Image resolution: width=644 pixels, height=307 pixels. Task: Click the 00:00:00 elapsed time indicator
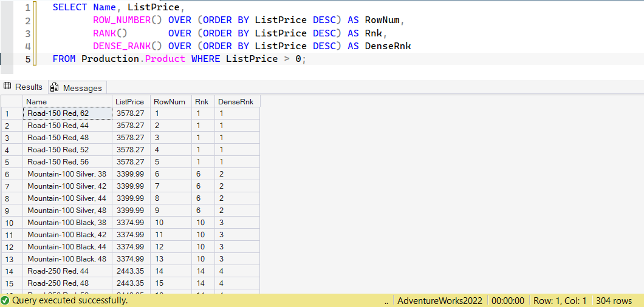click(509, 300)
